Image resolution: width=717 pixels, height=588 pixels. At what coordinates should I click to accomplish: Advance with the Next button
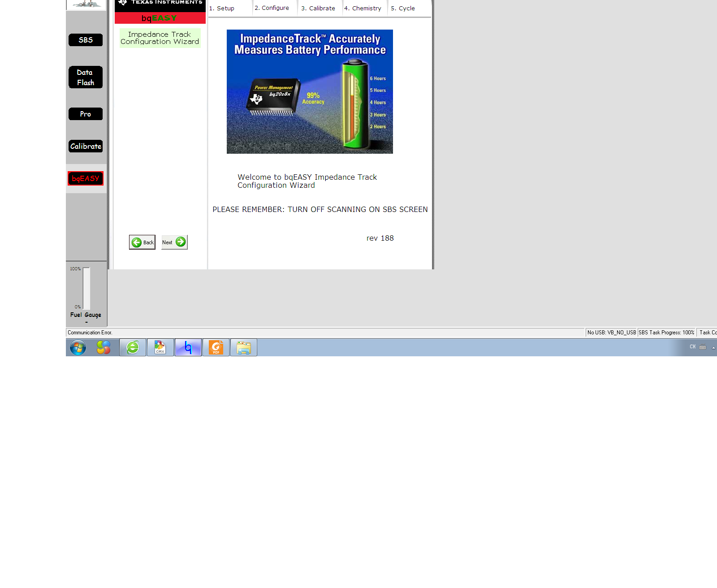click(x=174, y=242)
